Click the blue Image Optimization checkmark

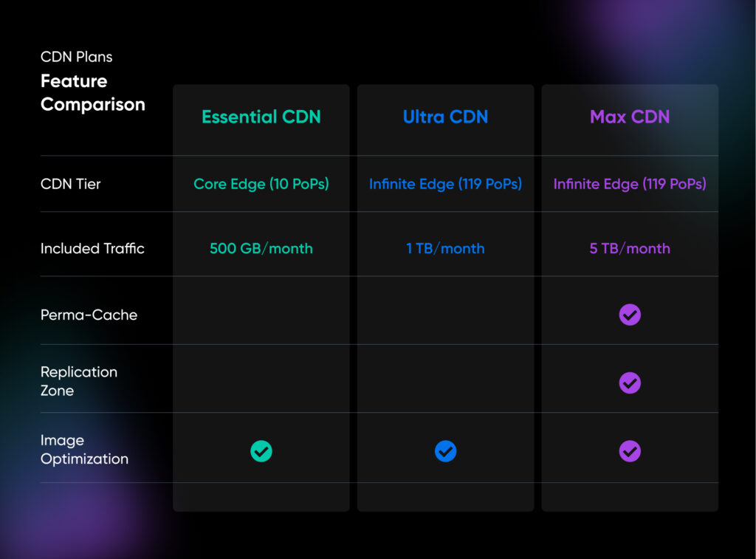[x=445, y=451]
